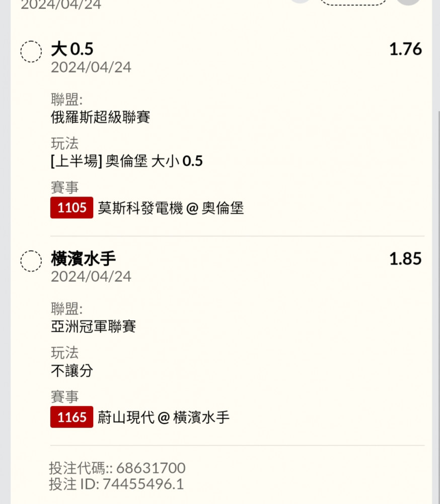Click the bet code 68631700
Image resolution: width=440 pixels, height=504 pixels.
point(151,468)
